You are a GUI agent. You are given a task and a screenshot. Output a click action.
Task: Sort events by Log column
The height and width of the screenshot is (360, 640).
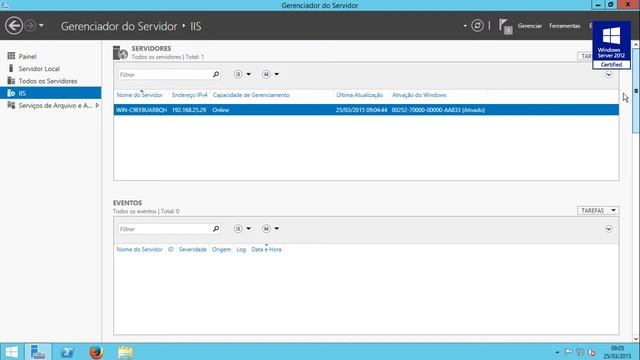pyautogui.click(x=241, y=249)
